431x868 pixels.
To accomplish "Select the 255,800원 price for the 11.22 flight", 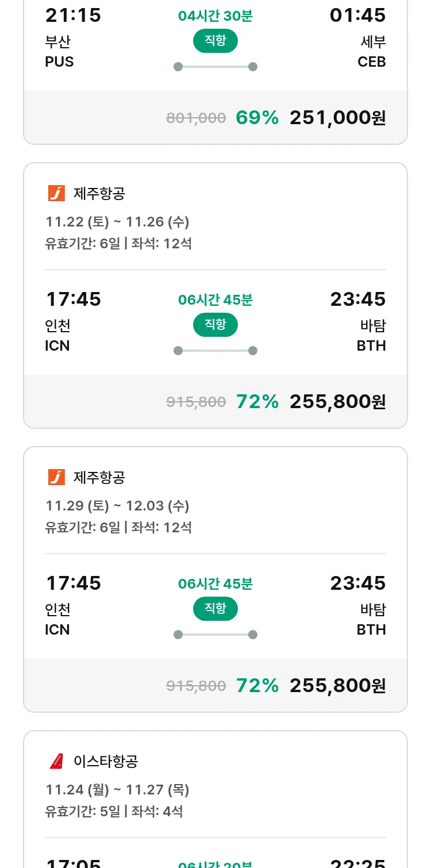I will pyautogui.click(x=337, y=402).
